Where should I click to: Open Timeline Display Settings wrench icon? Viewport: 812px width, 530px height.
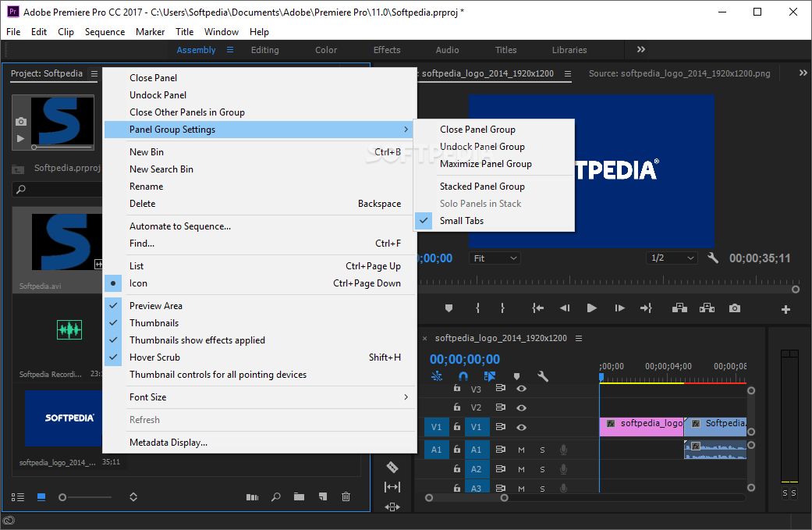tap(543, 376)
